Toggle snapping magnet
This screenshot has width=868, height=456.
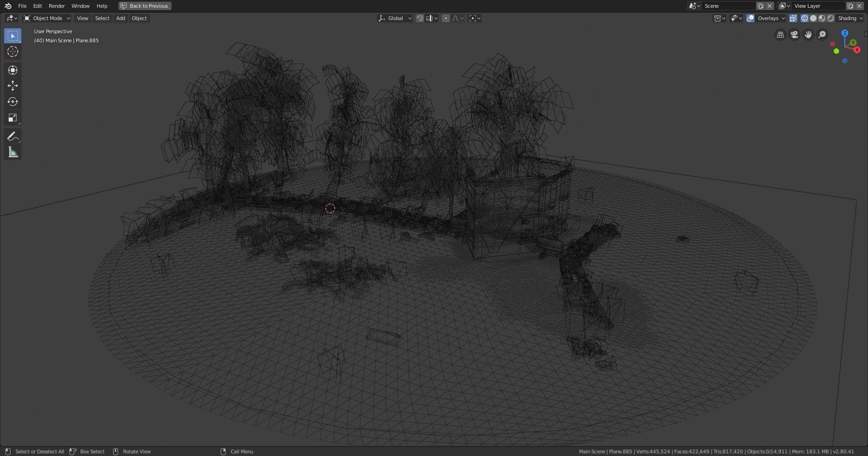point(420,18)
